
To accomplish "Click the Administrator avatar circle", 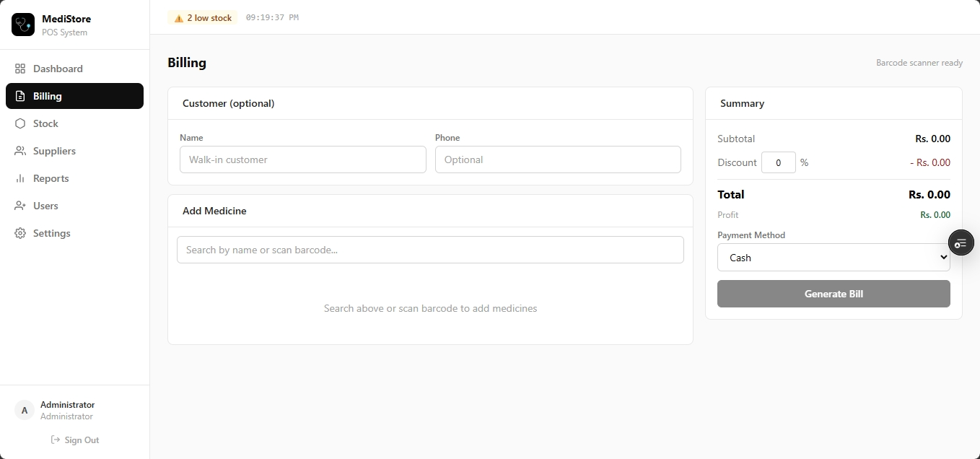I will [x=25, y=410].
